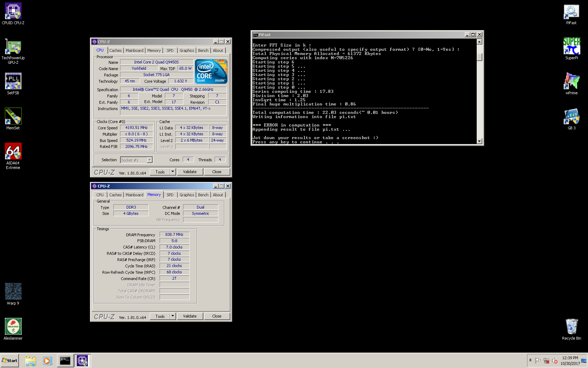Click the DRAM Frequency value 838.7 MHz
The width and height of the screenshot is (588, 368).
click(x=174, y=235)
